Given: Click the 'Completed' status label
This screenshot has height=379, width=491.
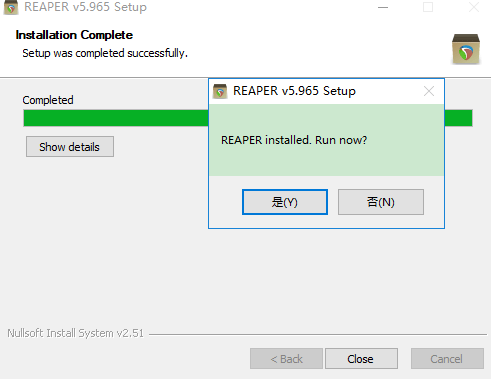Looking at the screenshot, I should pyautogui.click(x=48, y=100).
